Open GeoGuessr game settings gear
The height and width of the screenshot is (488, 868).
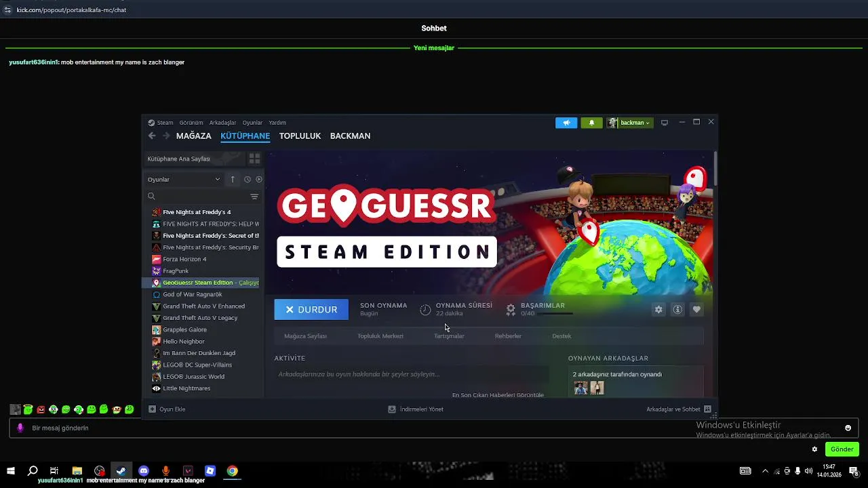pyautogui.click(x=658, y=309)
